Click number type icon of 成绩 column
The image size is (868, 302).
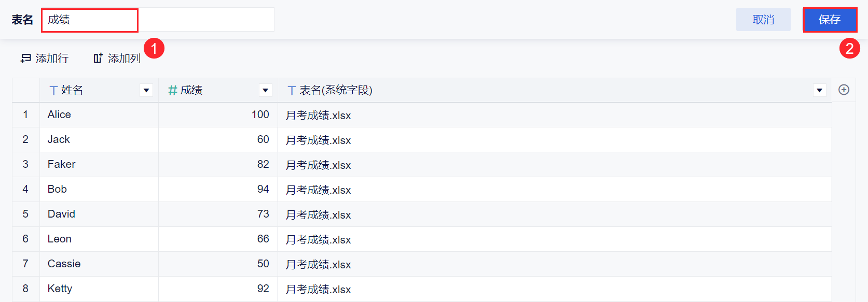(x=173, y=91)
